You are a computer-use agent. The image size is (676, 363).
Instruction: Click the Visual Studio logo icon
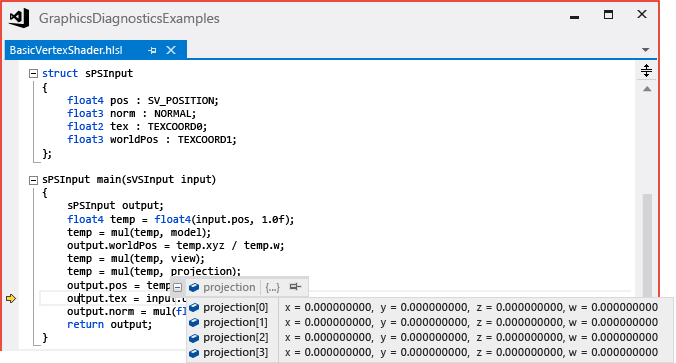coord(19,18)
